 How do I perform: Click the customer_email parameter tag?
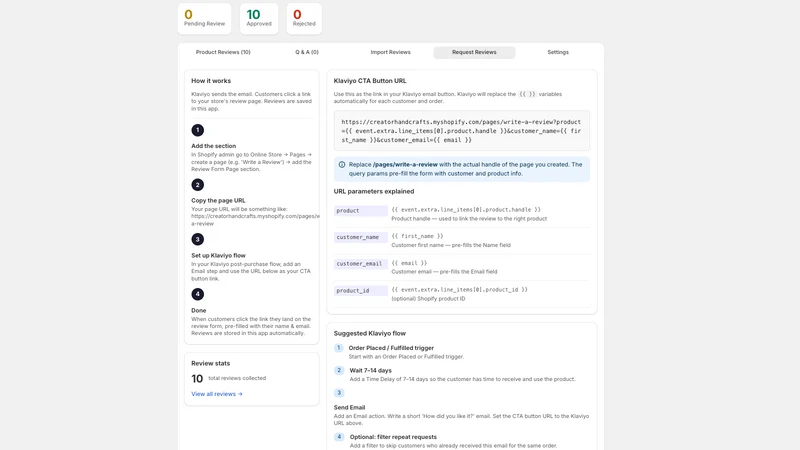361,264
